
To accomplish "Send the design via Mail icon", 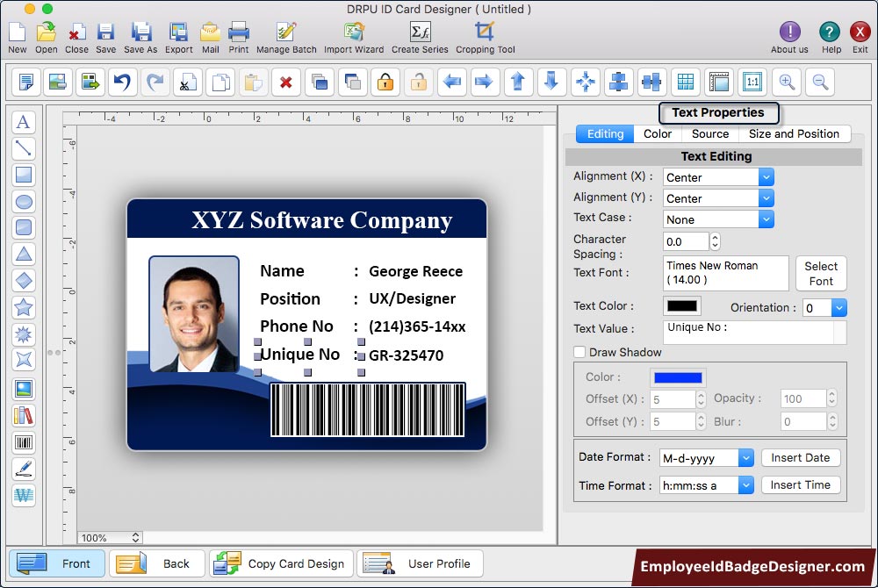I will 210,32.
